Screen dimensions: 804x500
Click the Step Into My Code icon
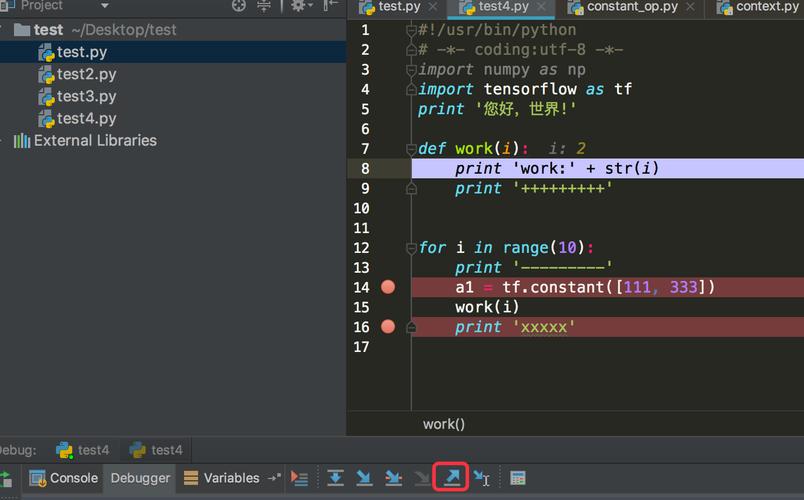point(393,477)
